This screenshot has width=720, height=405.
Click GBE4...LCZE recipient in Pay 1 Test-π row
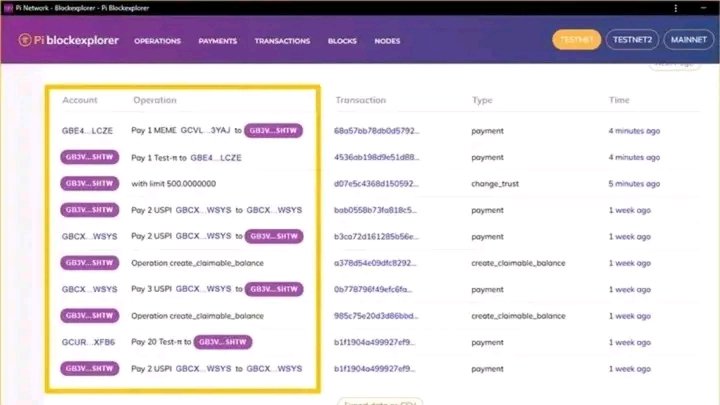click(x=216, y=158)
